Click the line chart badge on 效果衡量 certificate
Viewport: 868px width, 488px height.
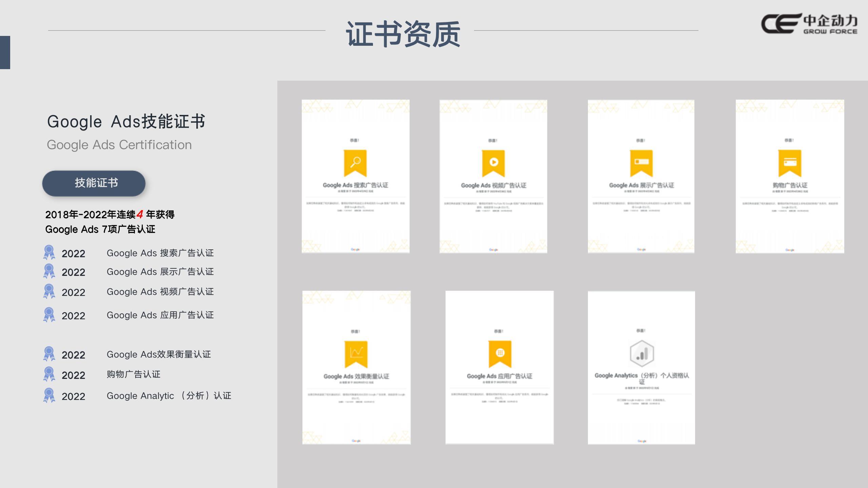coord(356,354)
